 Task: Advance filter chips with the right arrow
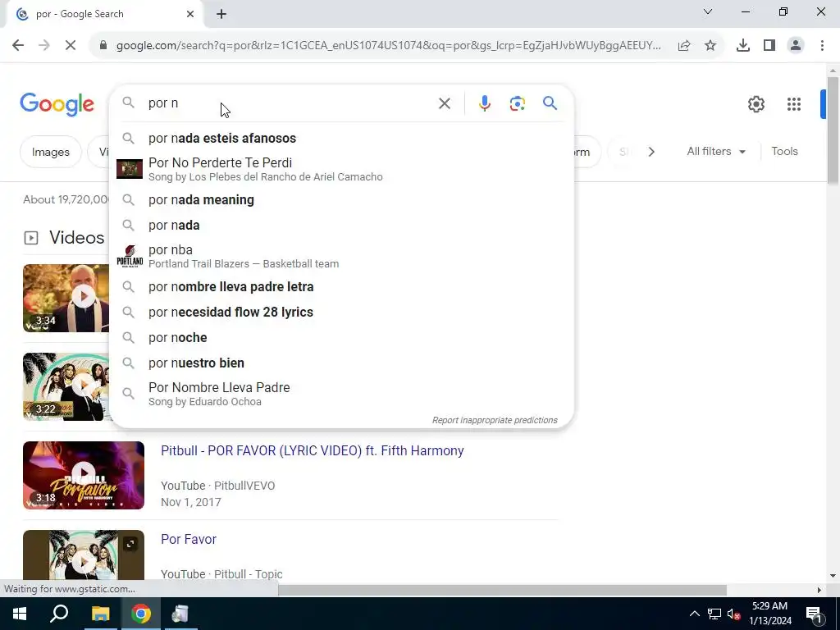[x=651, y=152]
